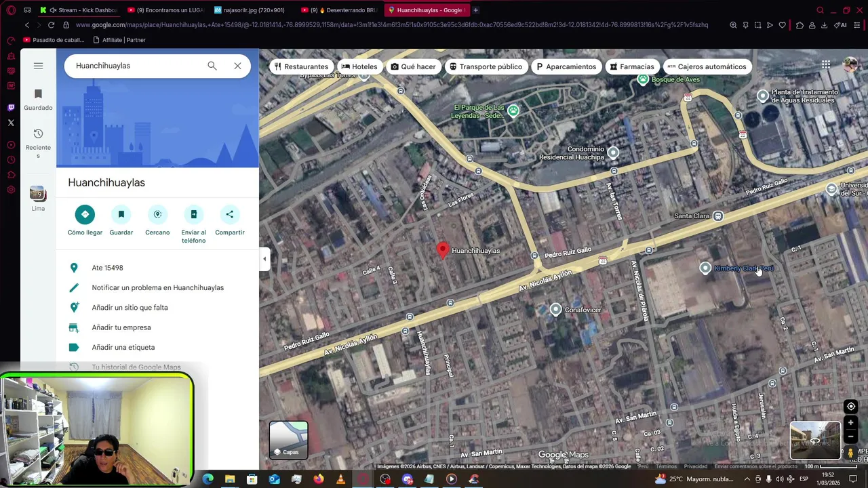Click Planta de Tratamiento de Aguas marker
868x488 pixels.
coord(763,96)
